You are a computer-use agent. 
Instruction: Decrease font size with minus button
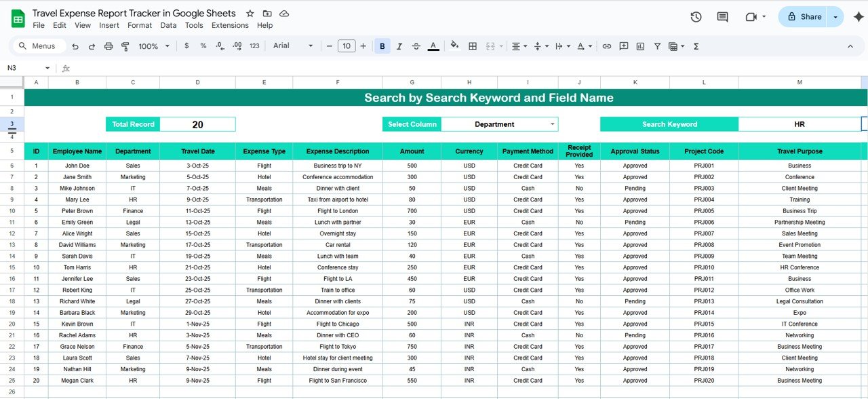tap(330, 46)
